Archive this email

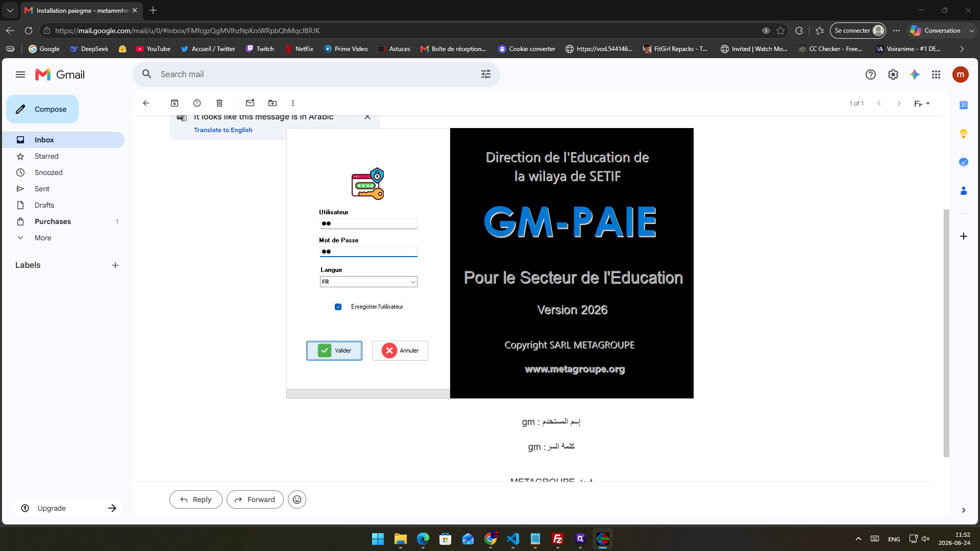coord(175,103)
